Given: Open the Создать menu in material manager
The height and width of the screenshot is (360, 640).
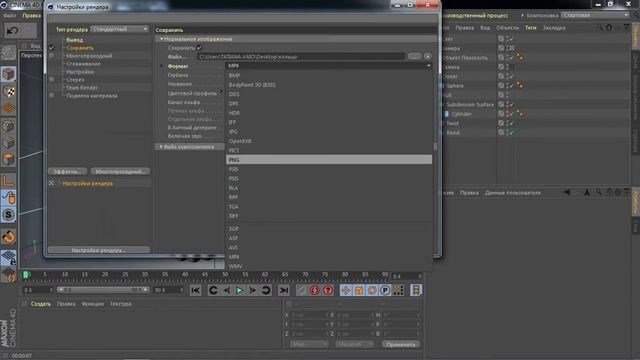Looking at the screenshot, I should coord(41,304).
